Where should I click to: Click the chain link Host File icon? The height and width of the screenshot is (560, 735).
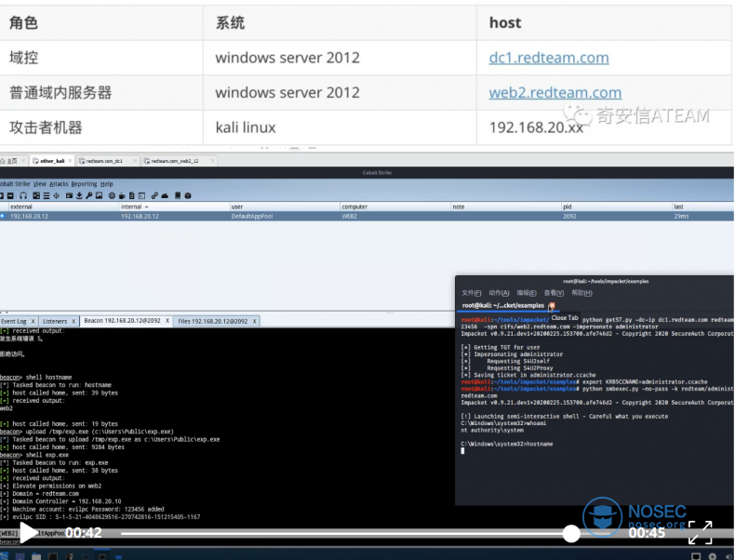(x=154, y=195)
